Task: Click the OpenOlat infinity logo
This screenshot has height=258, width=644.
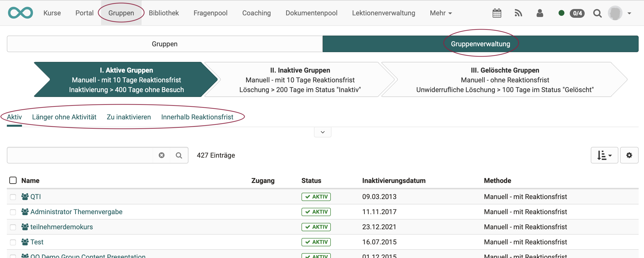Action: click(20, 12)
